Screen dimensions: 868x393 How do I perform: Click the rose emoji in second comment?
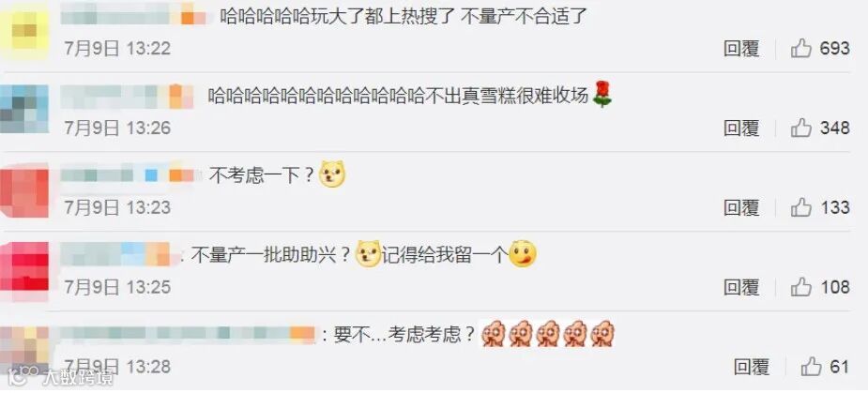[x=602, y=94]
